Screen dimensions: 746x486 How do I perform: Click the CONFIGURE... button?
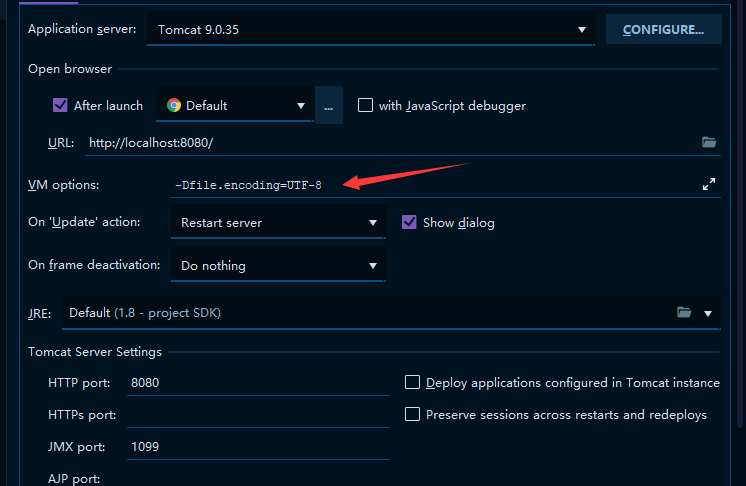(x=663, y=29)
